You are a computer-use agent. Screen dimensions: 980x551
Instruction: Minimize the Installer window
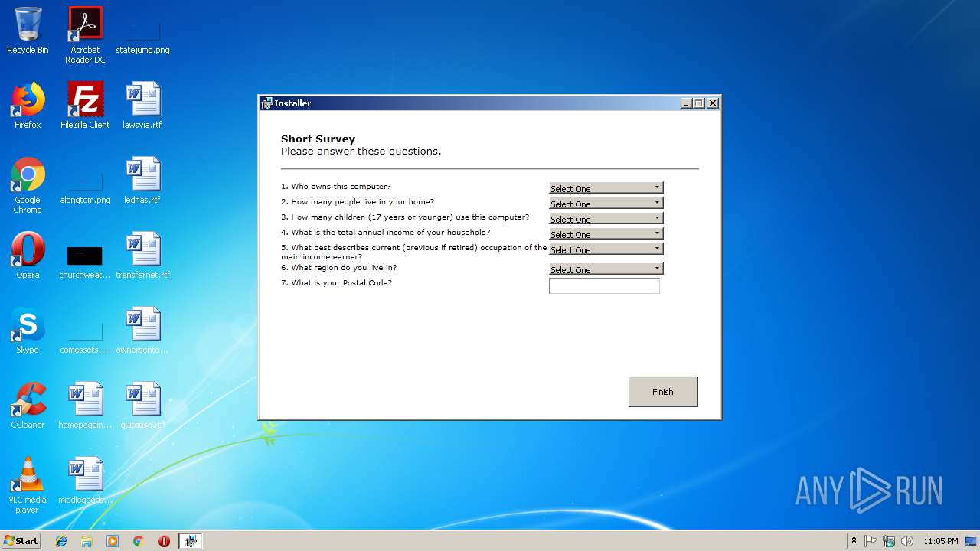click(x=686, y=103)
